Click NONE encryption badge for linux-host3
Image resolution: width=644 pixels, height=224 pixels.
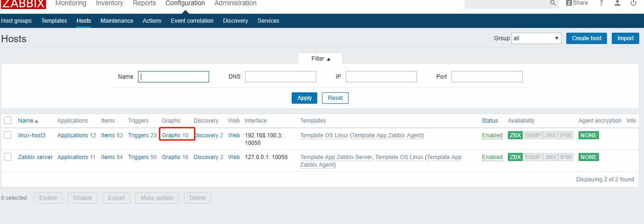pos(589,135)
